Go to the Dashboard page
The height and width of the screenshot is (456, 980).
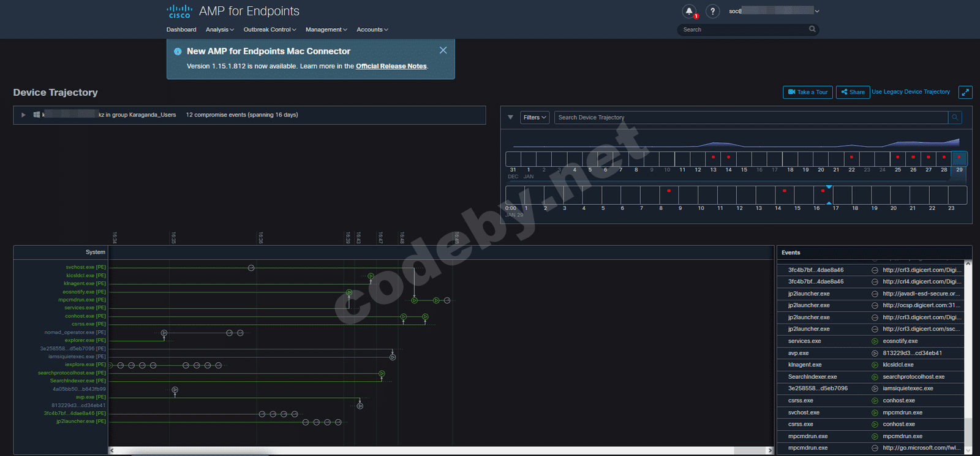(x=181, y=29)
